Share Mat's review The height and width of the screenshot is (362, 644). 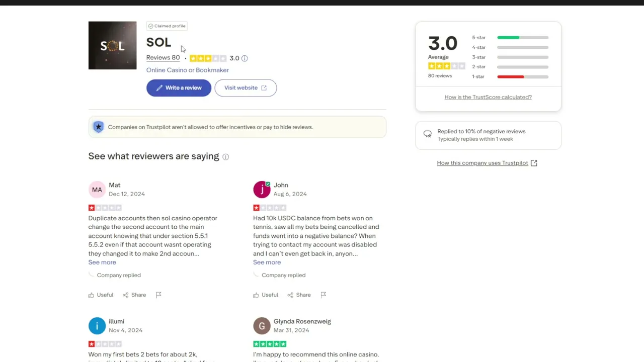[134, 295]
